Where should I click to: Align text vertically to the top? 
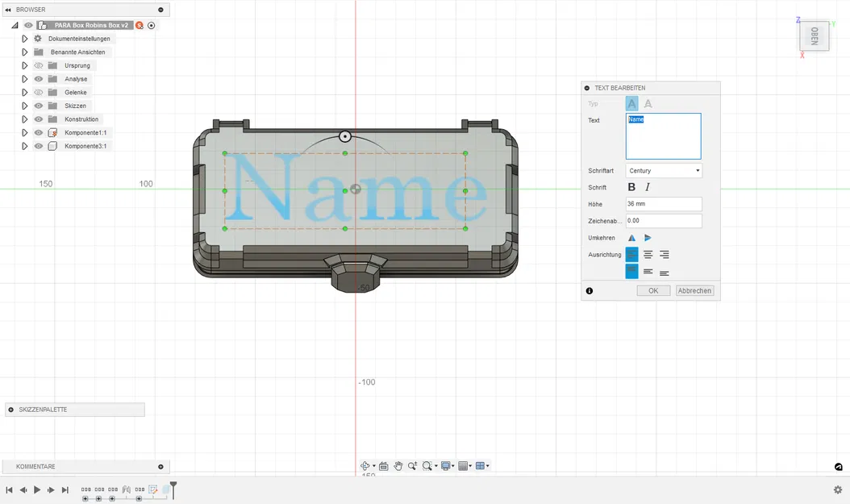(631, 272)
